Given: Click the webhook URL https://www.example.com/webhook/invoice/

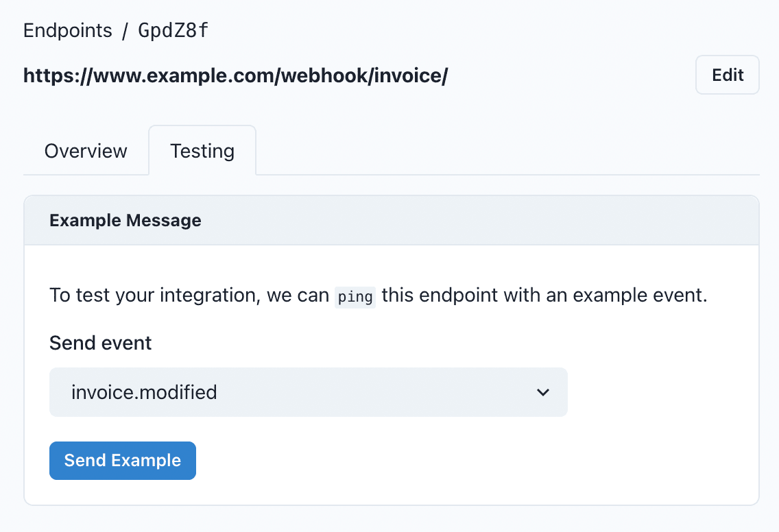Looking at the screenshot, I should click(235, 75).
